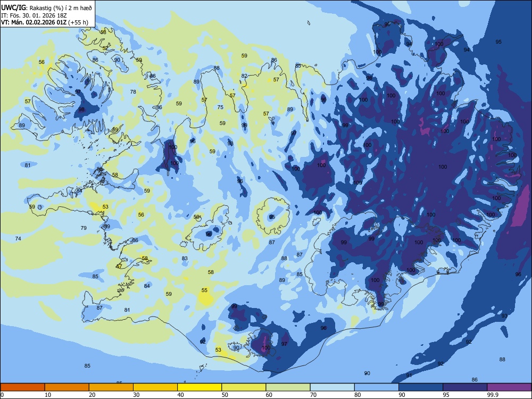Screen dimensions: 532x399
Task: Click the dark blue 90–95 legend swatch
Action: pos(421,387)
